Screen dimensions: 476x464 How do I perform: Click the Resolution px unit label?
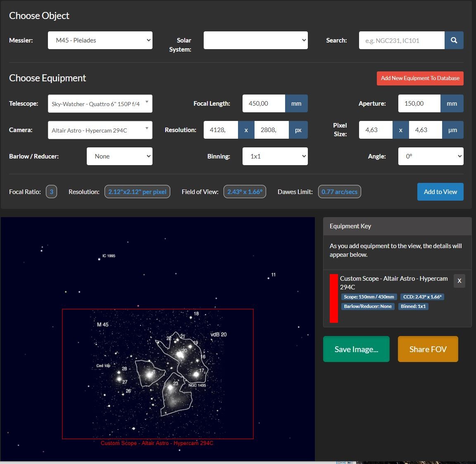click(298, 130)
